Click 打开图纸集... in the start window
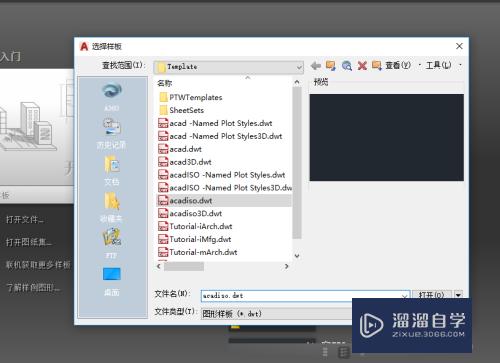The image size is (500, 363). click(x=29, y=242)
